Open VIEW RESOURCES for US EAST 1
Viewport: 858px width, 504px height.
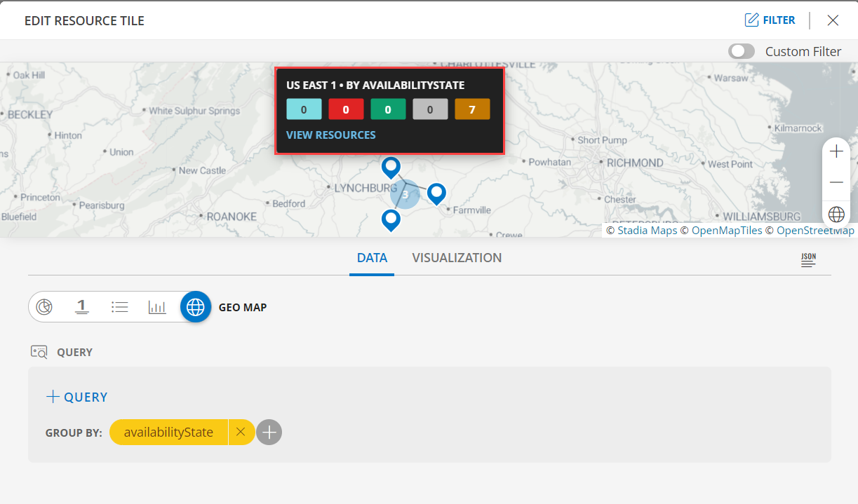(x=330, y=135)
